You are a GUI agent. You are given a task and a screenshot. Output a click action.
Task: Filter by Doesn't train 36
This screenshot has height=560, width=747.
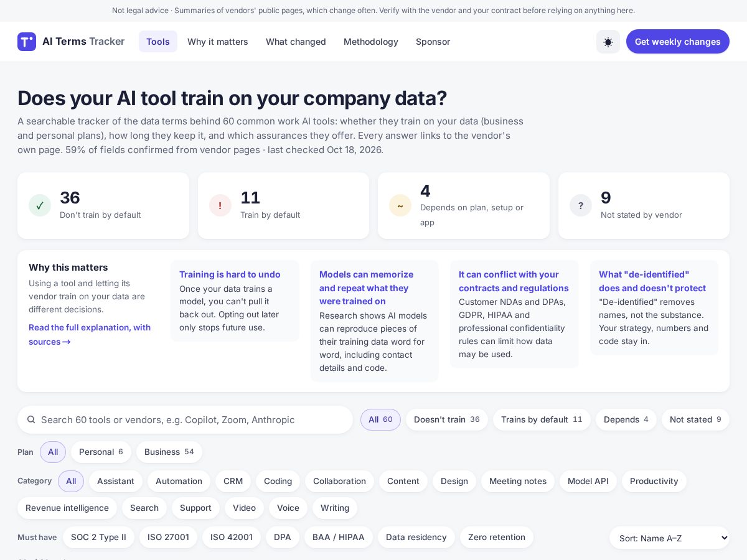pyautogui.click(x=447, y=419)
